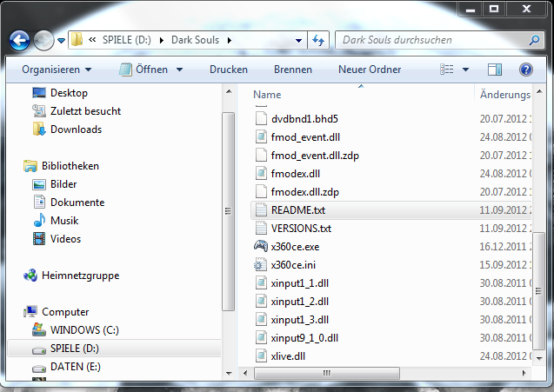Image resolution: width=554 pixels, height=392 pixels.
Task: Open address bar history dropdown
Action: [x=298, y=41]
